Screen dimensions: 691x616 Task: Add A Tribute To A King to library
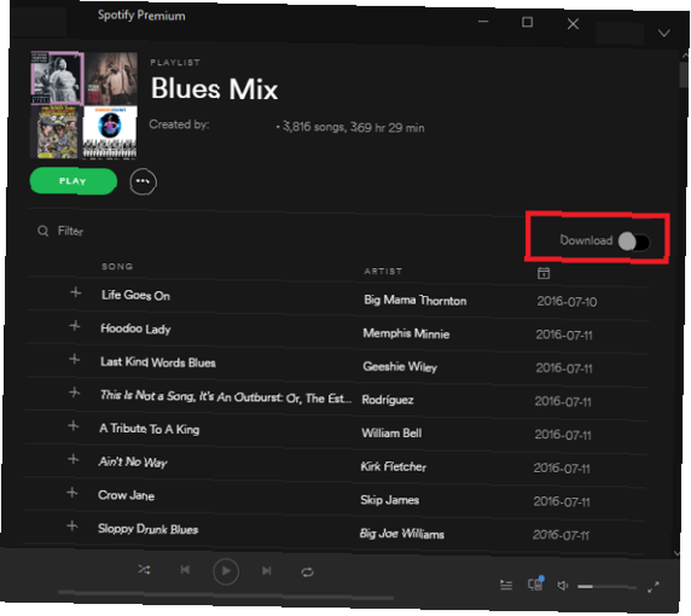[x=73, y=426]
